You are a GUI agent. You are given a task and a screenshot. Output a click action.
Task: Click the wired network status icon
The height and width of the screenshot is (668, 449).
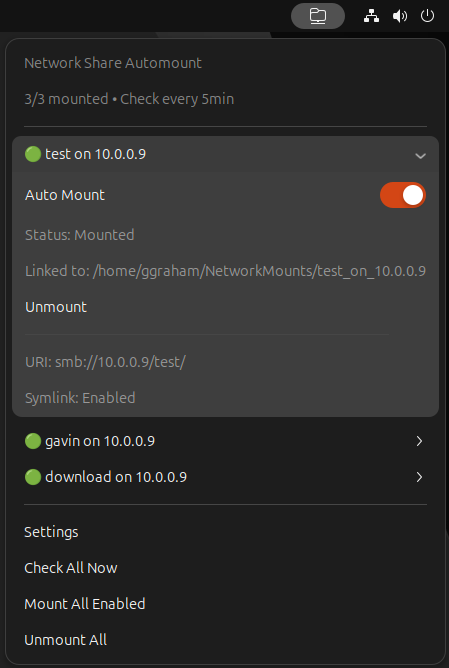point(371,16)
